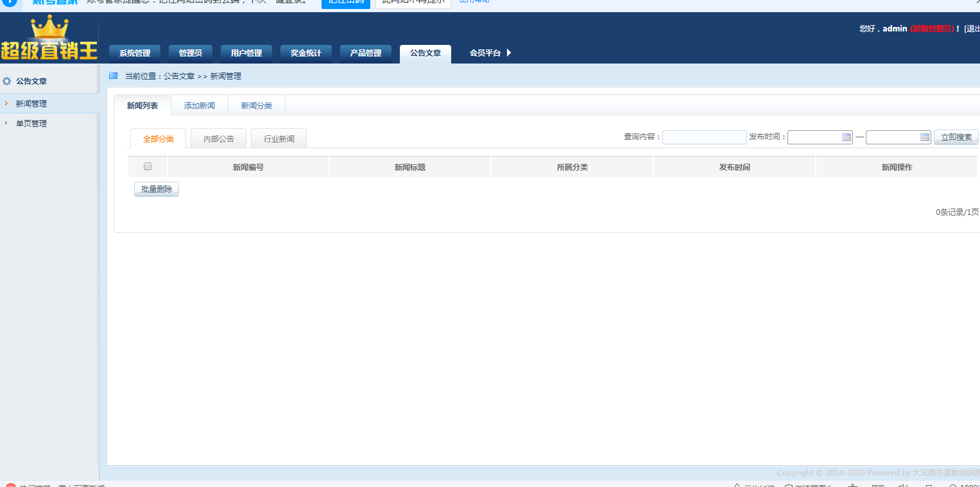The width and height of the screenshot is (980, 487).
Task: Click the orange arrow beside 新闻管理 in sidebar
Action: pos(6,103)
